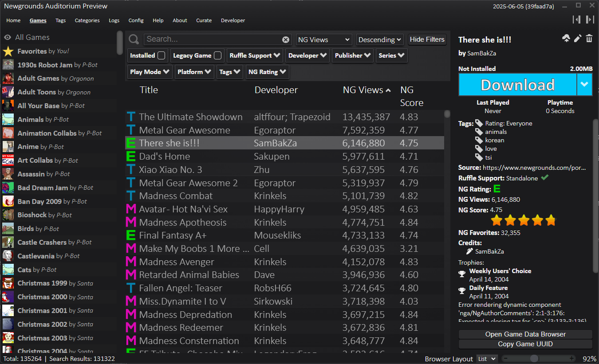The height and width of the screenshot is (364, 599).
Task: Enable the Installed filter checkbox
Action: (x=162, y=55)
